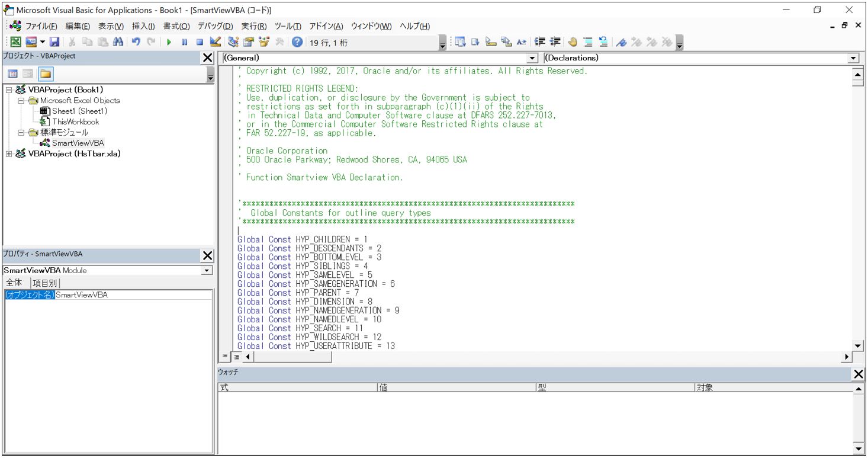This screenshot has width=868, height=458.
Task: Close the ウォッチ watch panel
Action: click(858, 374)
